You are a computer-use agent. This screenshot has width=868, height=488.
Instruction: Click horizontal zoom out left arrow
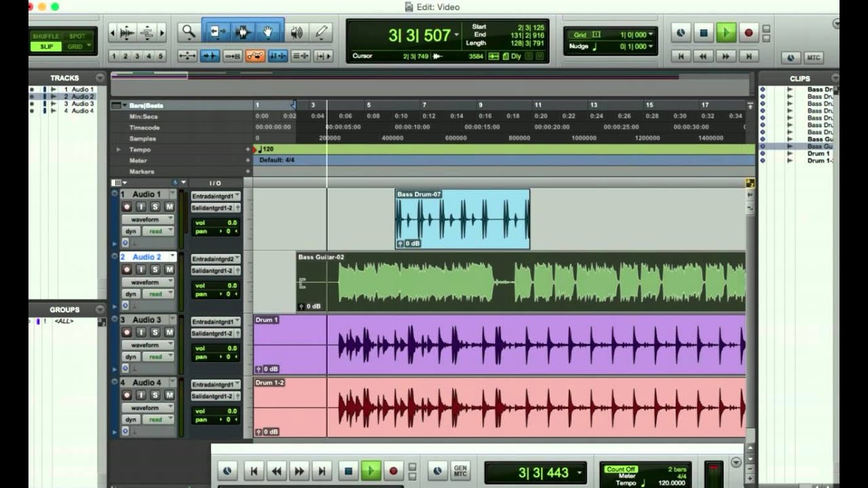[113, 32]
